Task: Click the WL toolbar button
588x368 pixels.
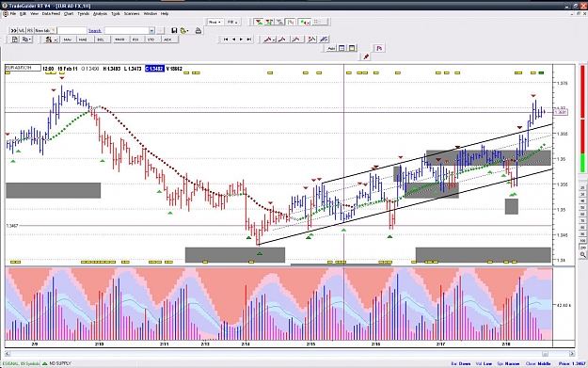Action: (x=22, y=30)
